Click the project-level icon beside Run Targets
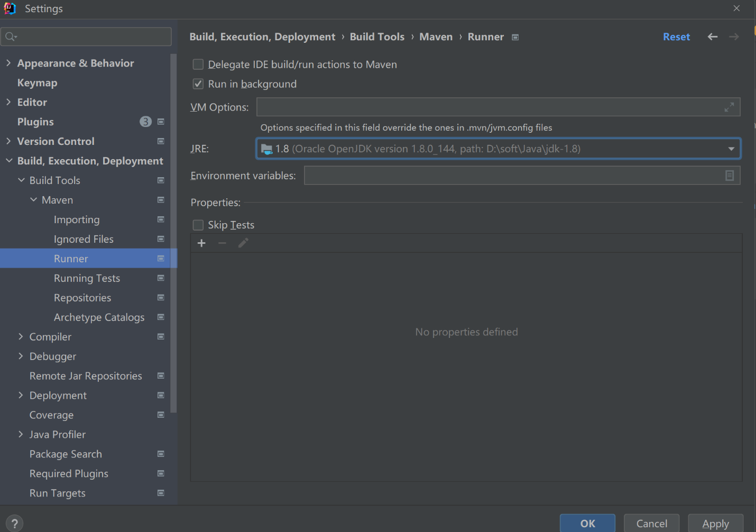Screen dimensions: 756x532 [x=161, y=493]
